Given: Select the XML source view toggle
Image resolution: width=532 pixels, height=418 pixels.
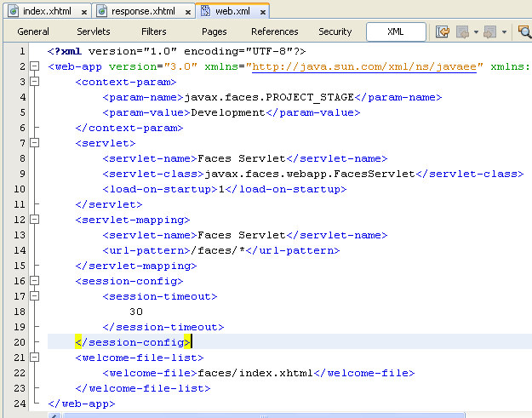Looking at the screenshot, I should [x=396, y=31].
